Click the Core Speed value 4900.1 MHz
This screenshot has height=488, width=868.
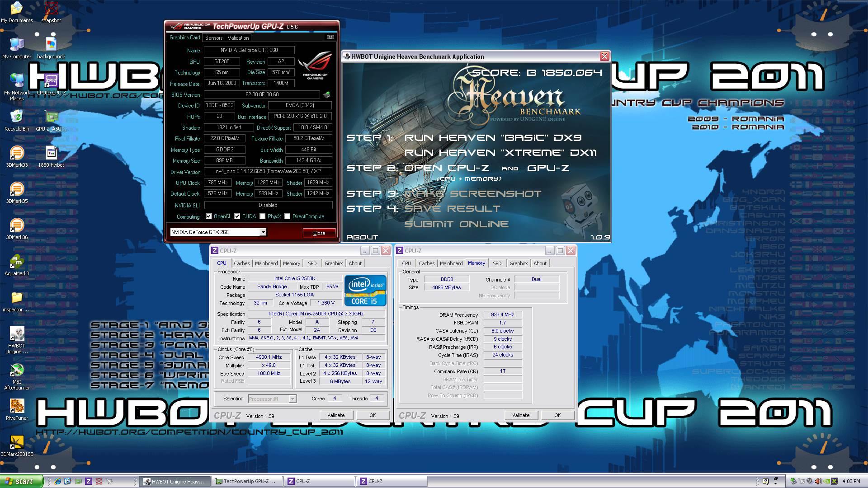[269, 357]
